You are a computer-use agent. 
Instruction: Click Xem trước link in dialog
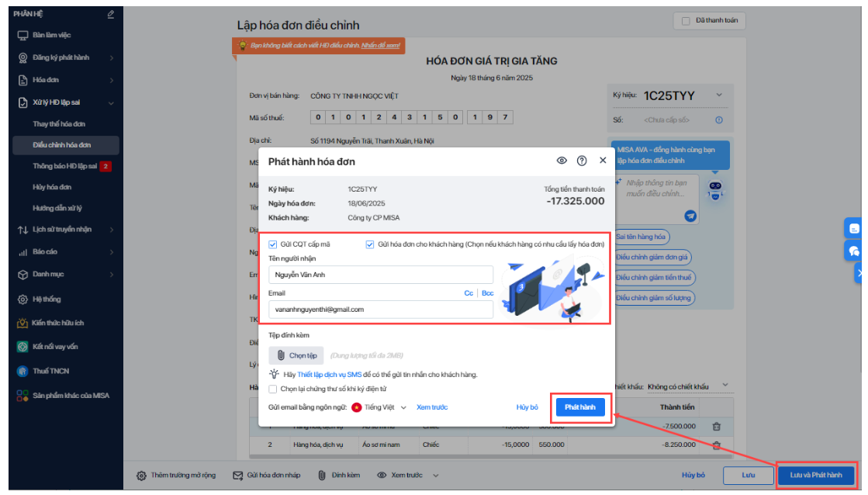click(x=432, y=407)
